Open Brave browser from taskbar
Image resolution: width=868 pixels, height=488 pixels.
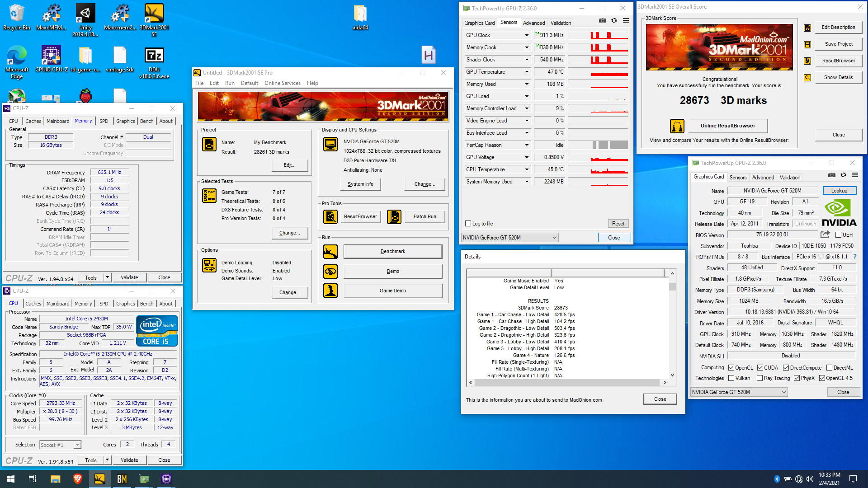coord(77,479)
